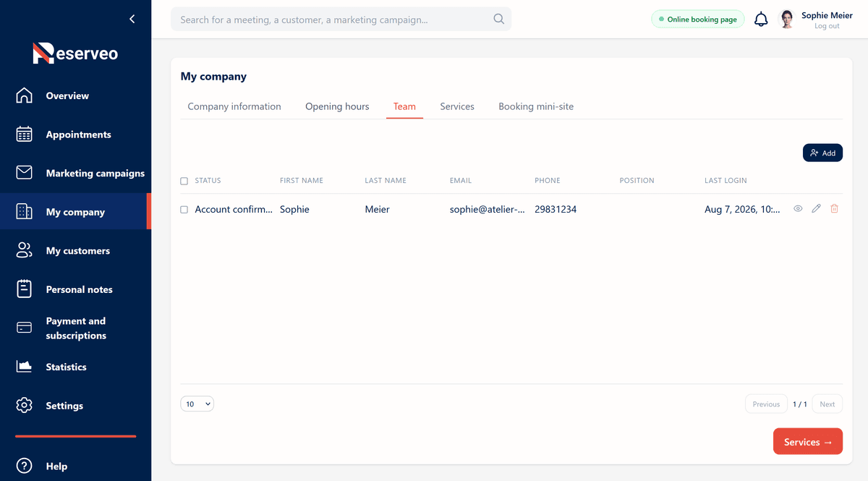Open My customers via the people icon
Viewport: 868px width, 481px height.
pyautogui.click(x=25, y=251)
